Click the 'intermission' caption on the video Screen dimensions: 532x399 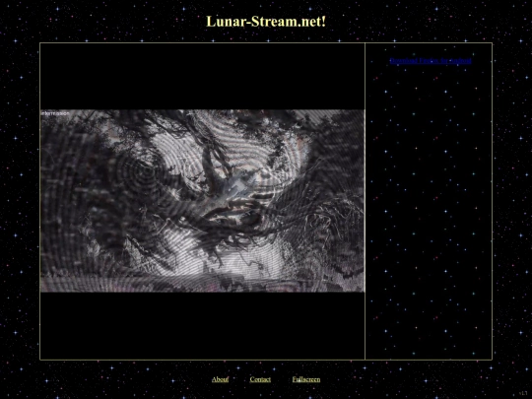coord(55,113)
